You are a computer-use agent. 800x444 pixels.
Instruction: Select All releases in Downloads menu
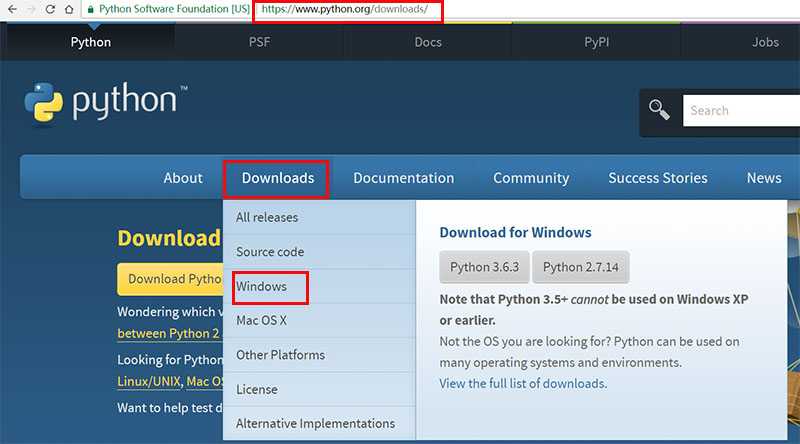319,217
